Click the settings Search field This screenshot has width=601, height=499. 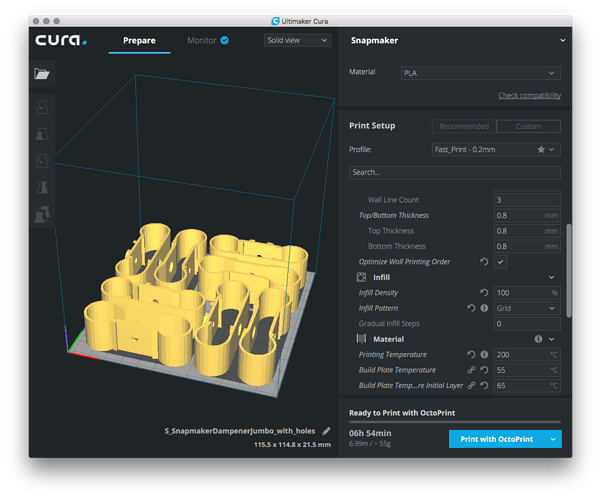tap(455, 172)
